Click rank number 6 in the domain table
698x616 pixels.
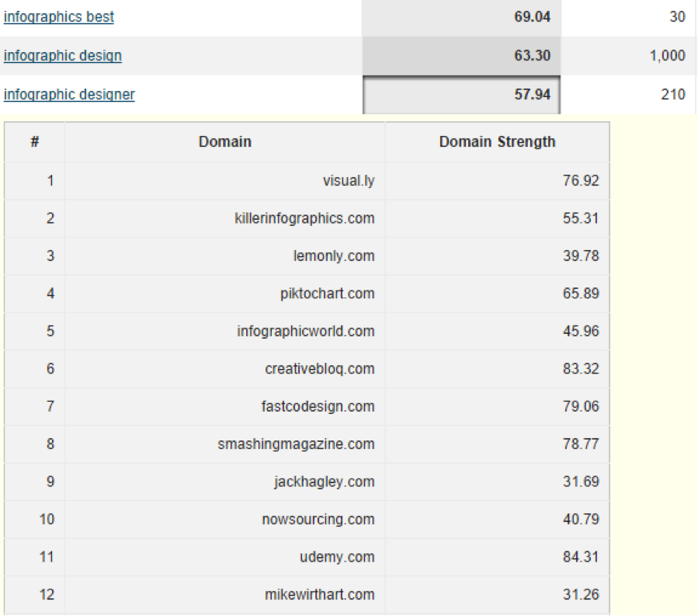pyautogui.click(x=50, y=369)
